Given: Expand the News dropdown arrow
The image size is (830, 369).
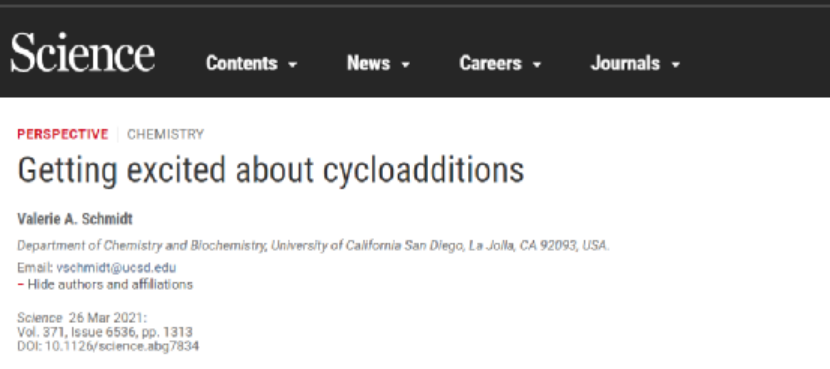Looking at the screenshot, I should point(405,65).
